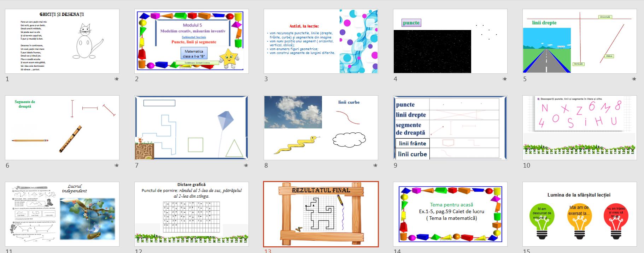The height and width of the screenshot is (253, 644).
Task: Click the star icon below the 'linii curbe' slide
Action: click(x=375, y=165)
